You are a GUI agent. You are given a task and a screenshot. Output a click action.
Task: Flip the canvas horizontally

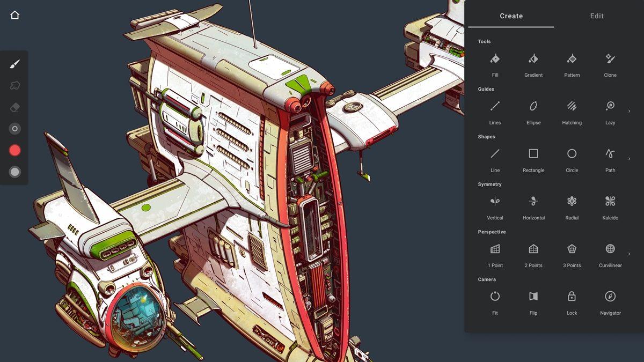(533, 297)
